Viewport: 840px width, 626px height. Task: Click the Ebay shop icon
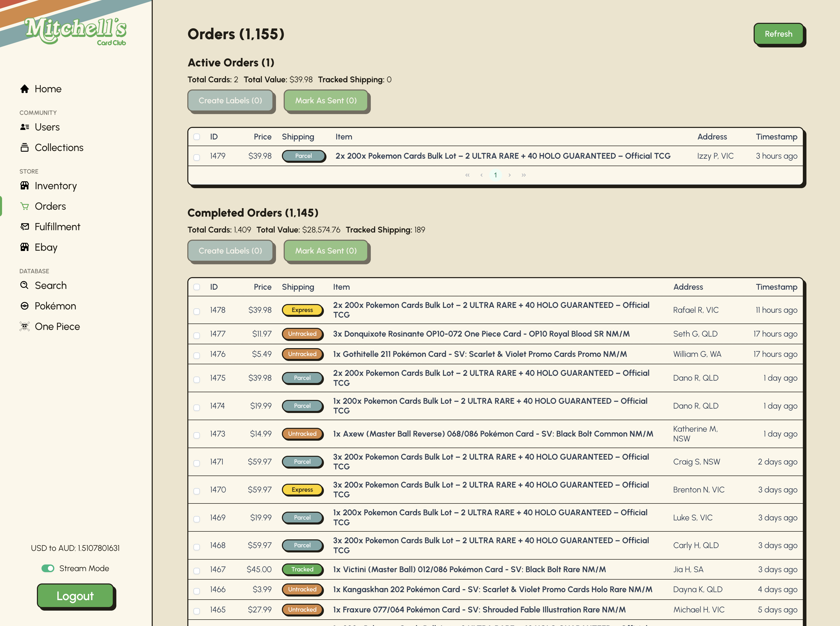pos(25,247)
